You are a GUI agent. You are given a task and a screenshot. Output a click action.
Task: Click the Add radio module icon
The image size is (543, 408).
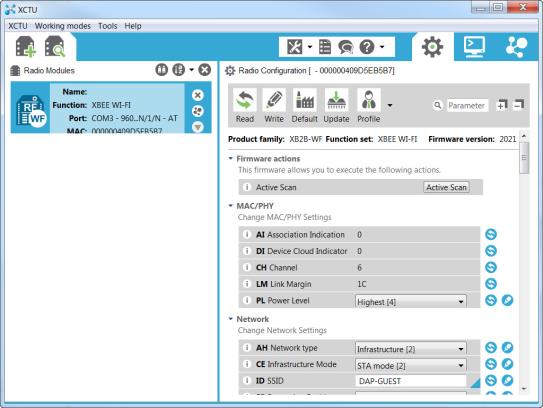coord(26,46)
